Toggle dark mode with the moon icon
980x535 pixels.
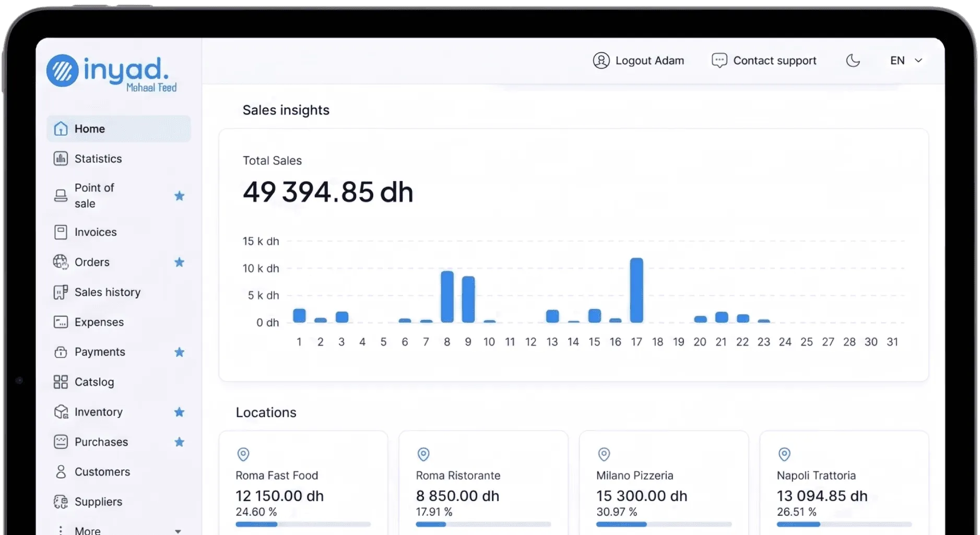(853, 61)
